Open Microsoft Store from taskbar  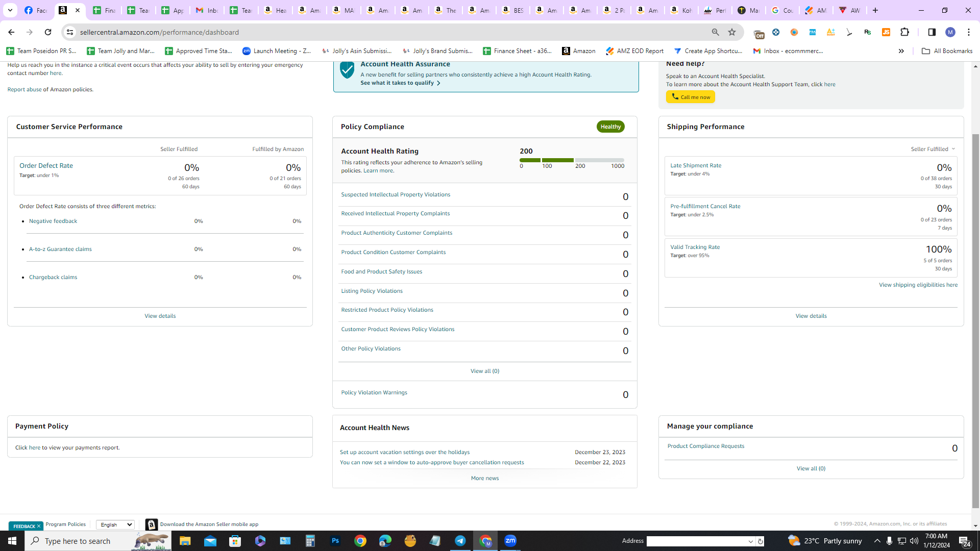click(235, 541)
